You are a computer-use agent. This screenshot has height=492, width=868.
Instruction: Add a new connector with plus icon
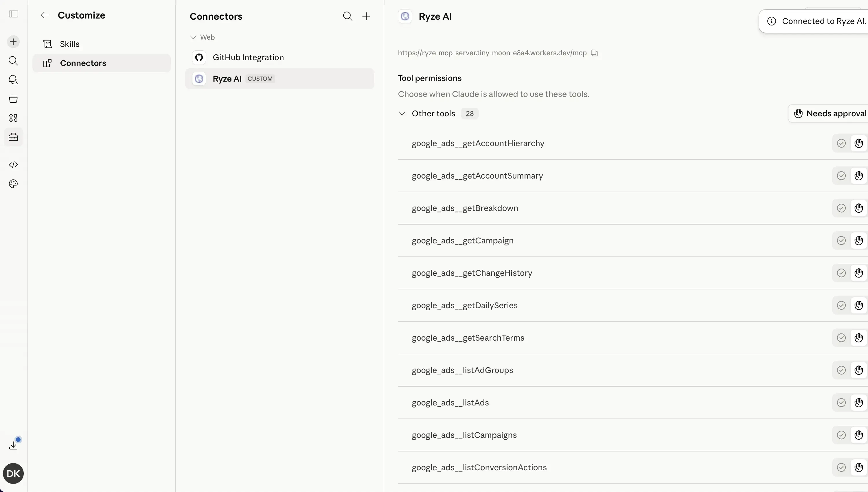click(x=366, y=16)
